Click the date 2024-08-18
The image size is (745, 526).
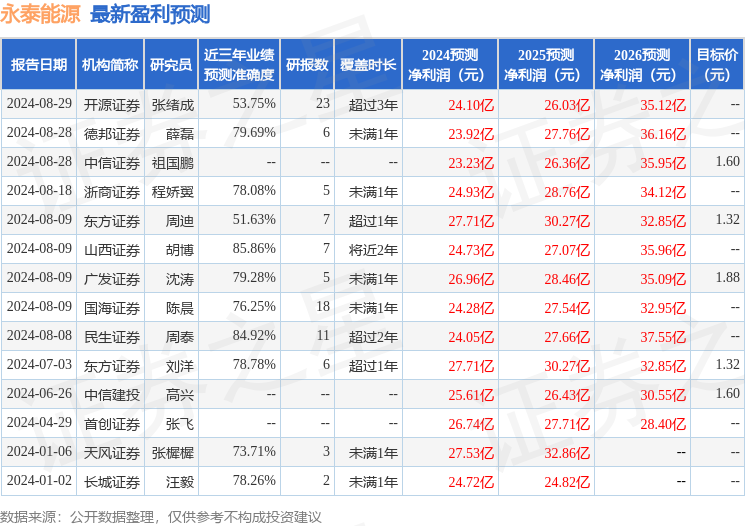[x=39, y=191]
